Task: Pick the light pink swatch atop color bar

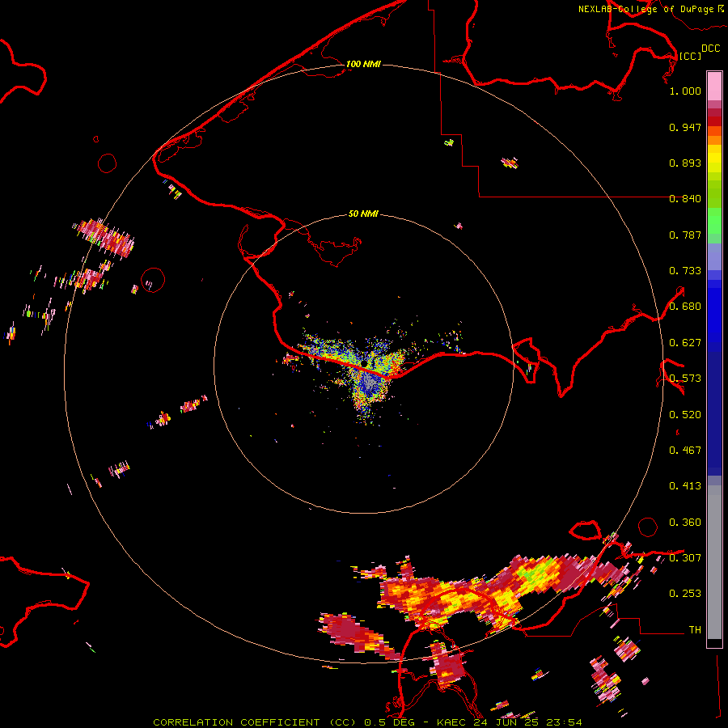Action: pos(714,86)
